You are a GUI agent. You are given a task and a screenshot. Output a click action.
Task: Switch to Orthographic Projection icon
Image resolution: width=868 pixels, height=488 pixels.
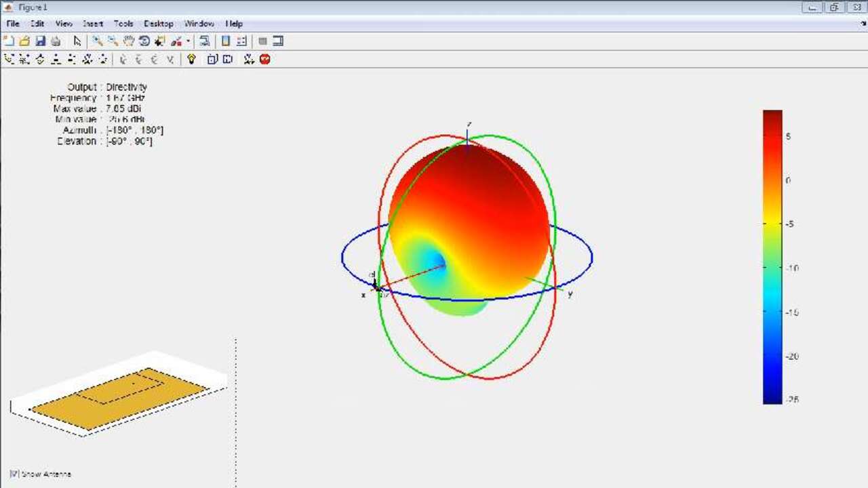click(x=212, y=60)
